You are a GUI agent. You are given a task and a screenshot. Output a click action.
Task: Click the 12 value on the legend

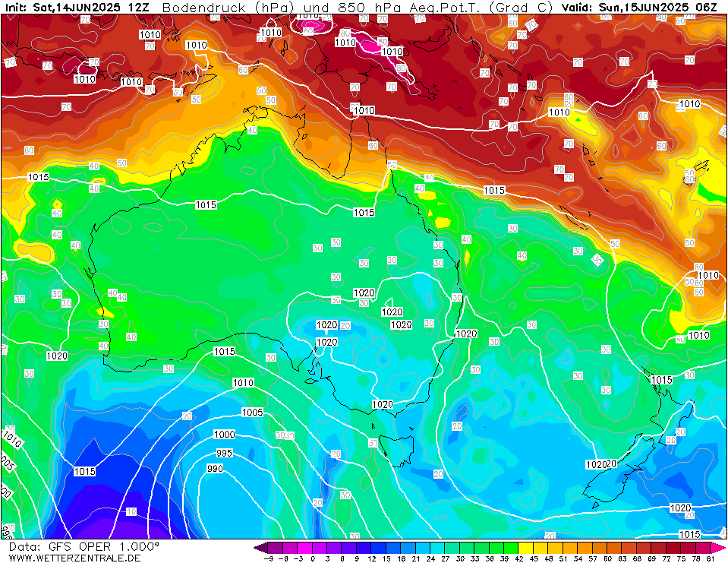tap(371, 558)
